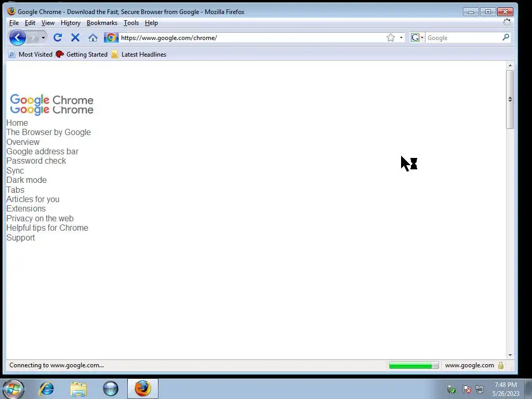The height and width of the screenshot is (399, 532).
Task: Maximize the Firefox window
Action: 488,12
